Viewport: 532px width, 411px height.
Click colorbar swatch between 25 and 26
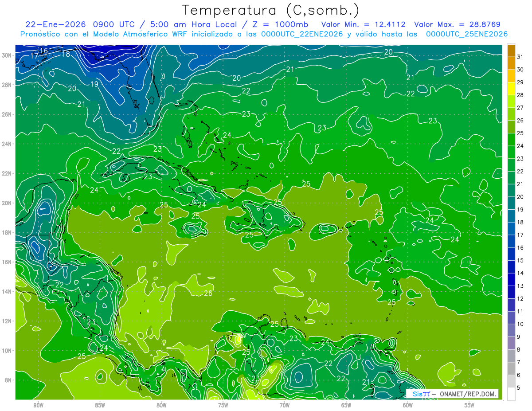pos(511,127)
